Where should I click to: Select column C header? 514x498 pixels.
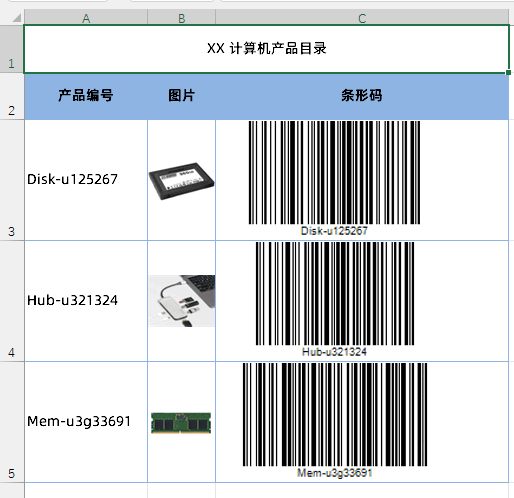(x=362, y=18)
